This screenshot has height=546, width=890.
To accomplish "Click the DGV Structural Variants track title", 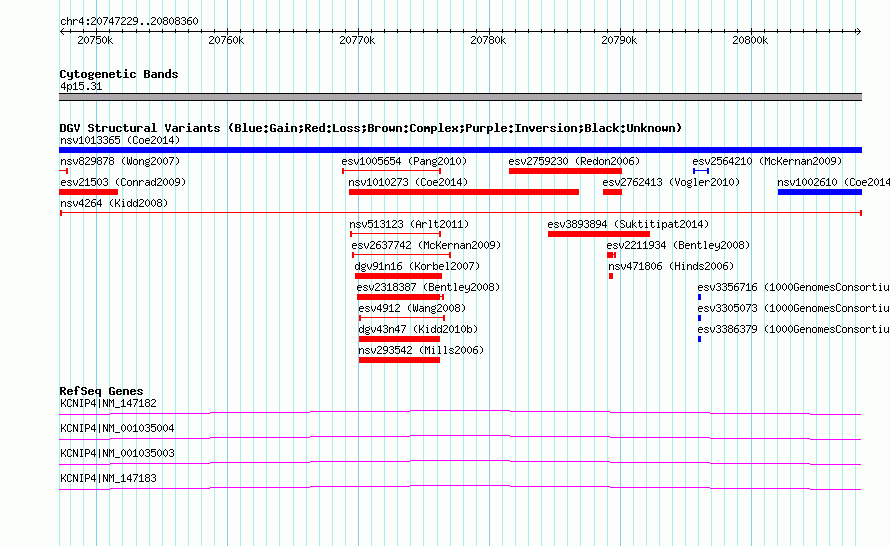I will click(x=371, y=128).
